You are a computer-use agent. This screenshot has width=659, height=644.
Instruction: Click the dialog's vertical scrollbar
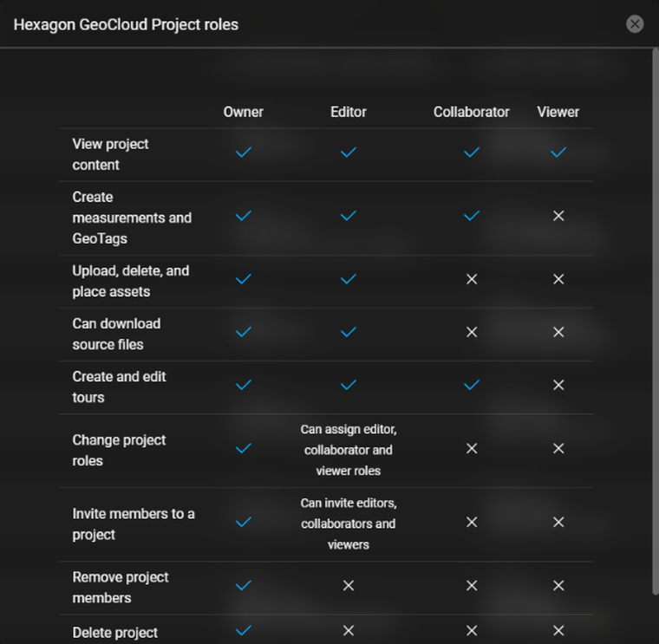pyautogui.click(x=656, y=322)
